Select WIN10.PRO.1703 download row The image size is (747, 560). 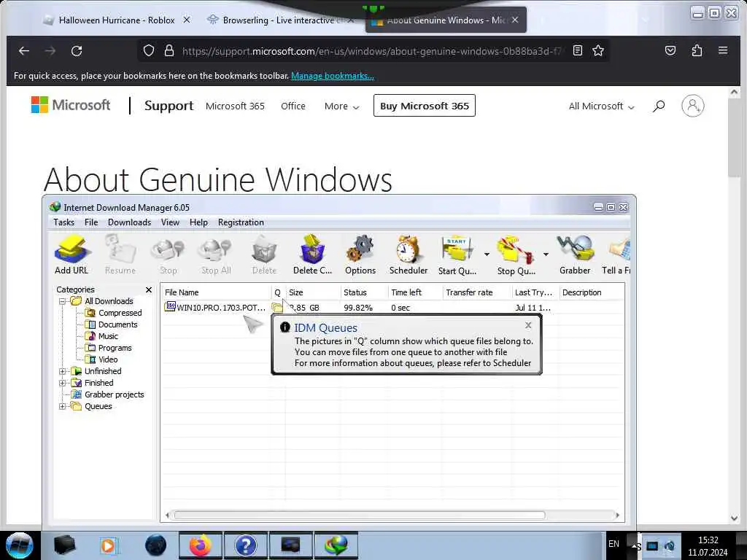click(392, 308)
